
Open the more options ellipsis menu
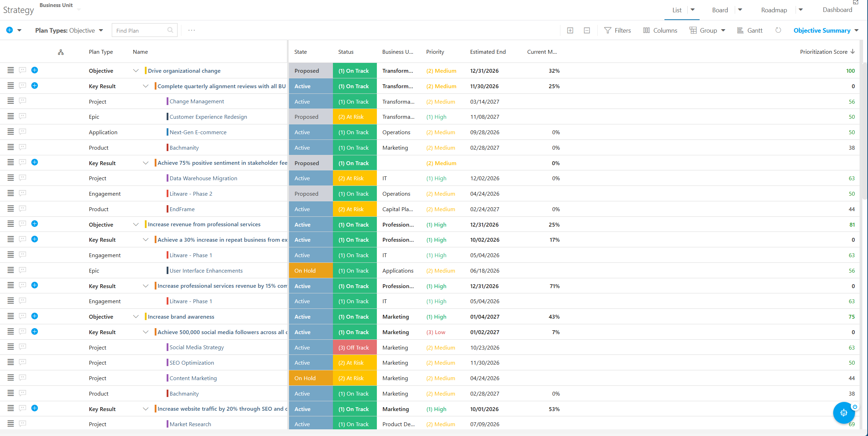(192, 30)
